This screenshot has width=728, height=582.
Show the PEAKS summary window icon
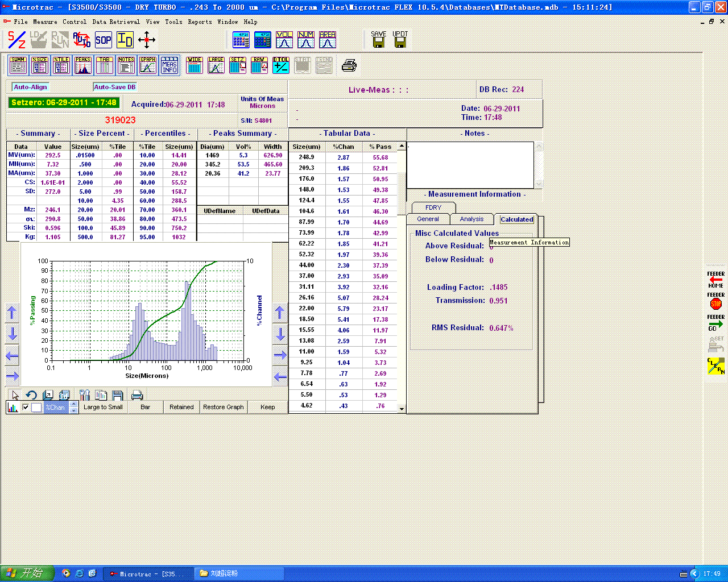tap(83, 65)
